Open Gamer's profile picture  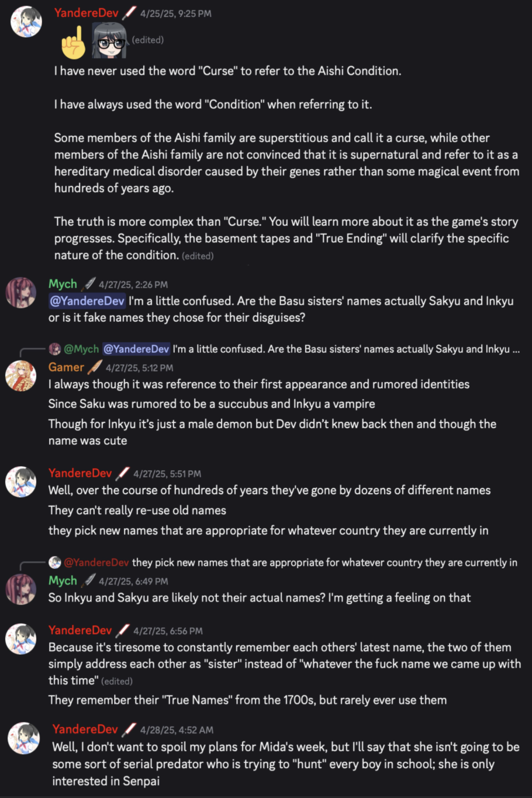tap(20, 376)
